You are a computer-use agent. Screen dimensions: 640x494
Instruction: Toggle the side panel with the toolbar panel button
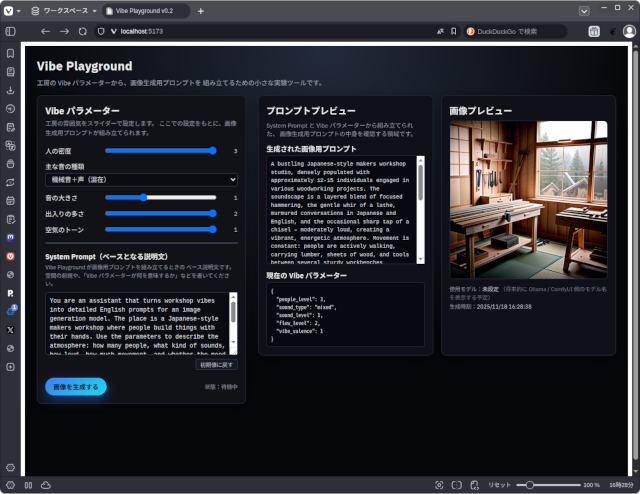coord(10,32)
